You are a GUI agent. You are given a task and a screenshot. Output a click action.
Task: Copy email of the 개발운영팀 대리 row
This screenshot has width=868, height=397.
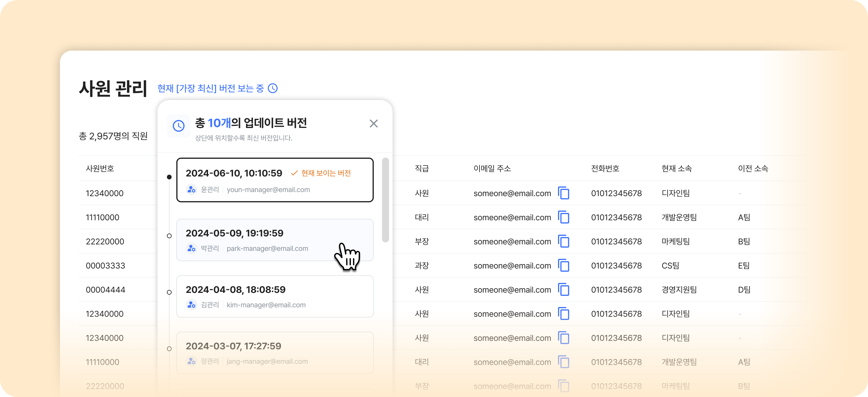click(x=563, y=217)
